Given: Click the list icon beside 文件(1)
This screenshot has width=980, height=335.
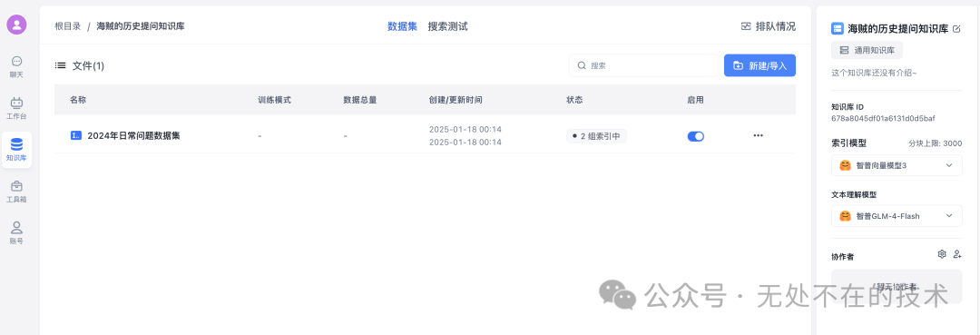Looking at the screenshot, I should (x=61, y=65).
